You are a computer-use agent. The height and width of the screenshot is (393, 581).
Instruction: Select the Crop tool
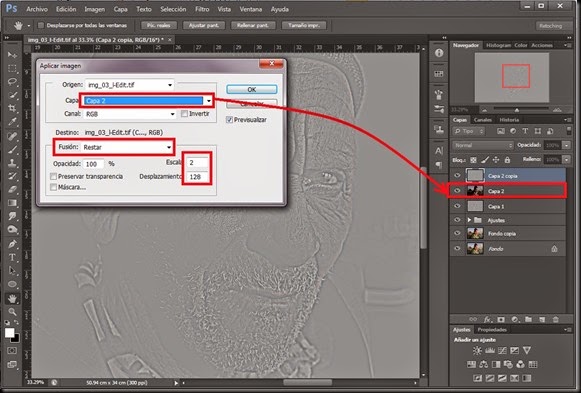(x=12, y=108)
